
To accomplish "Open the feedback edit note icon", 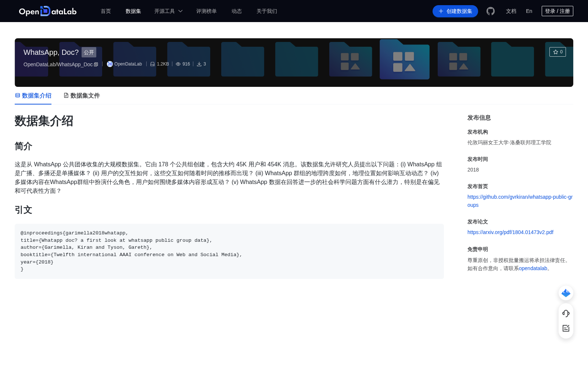I will click(x=566, y=328).
